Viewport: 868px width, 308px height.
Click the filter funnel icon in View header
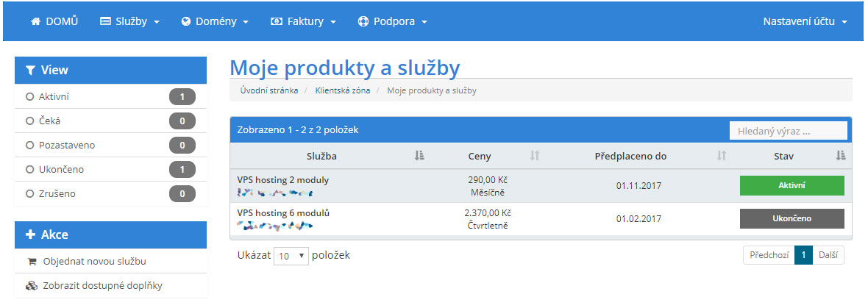click(x=30, y=71)
